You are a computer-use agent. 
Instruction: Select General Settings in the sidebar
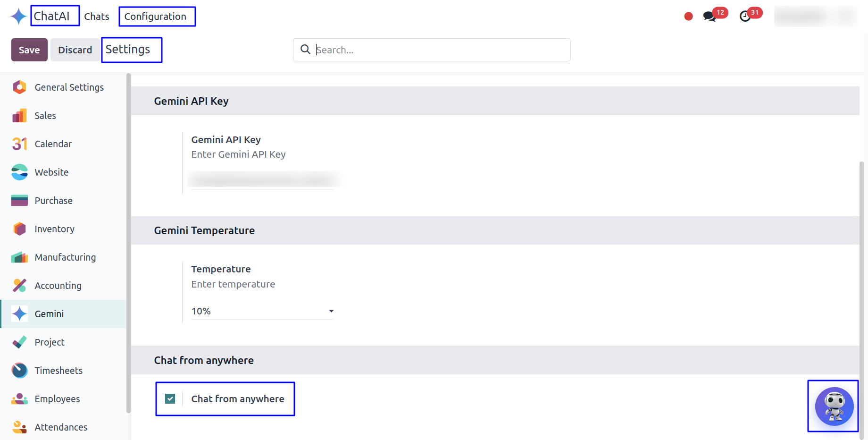tap(69, 87)
